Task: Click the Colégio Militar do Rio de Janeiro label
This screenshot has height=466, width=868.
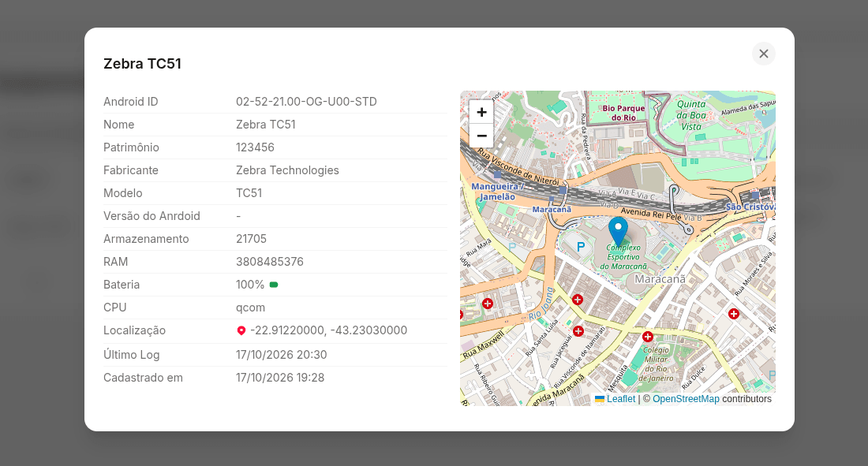Action: [x=657, y=364]
